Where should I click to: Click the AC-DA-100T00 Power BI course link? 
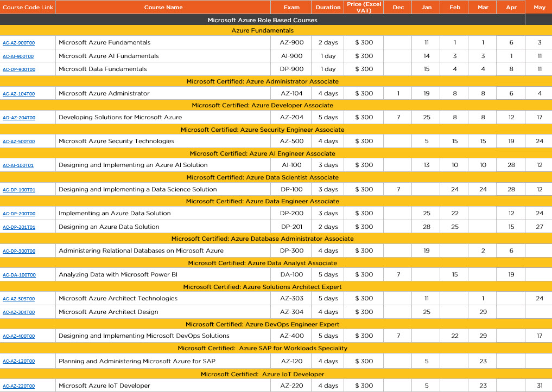19,275
